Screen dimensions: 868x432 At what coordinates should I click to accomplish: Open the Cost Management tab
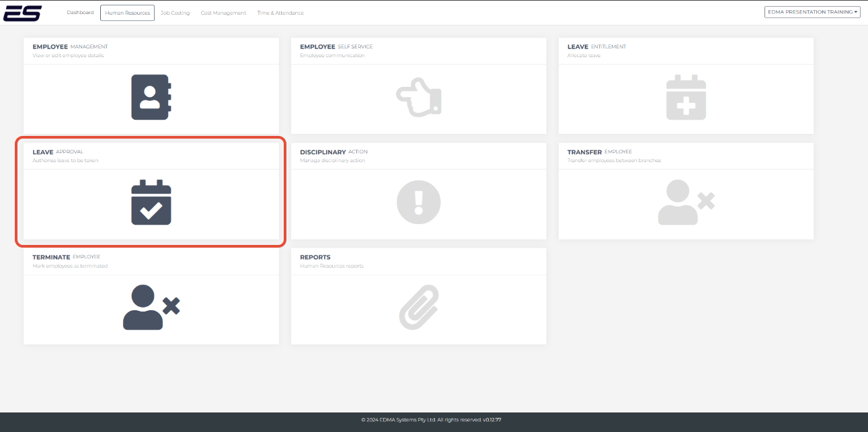[223, 13]
